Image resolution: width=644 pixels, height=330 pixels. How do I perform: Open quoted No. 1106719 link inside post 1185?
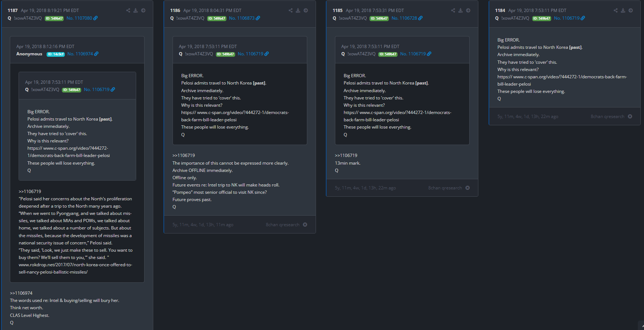pyautogui.click(x=413, y=54)
